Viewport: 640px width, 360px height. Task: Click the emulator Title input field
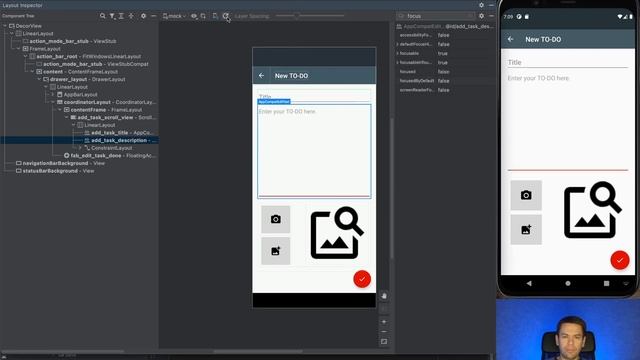point(567,62)
